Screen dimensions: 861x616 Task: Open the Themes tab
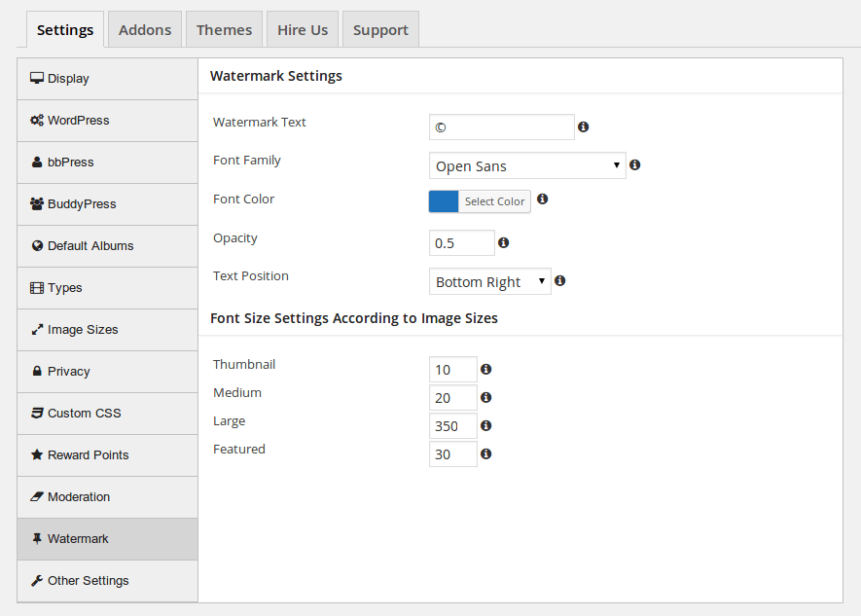click(224, 29)
